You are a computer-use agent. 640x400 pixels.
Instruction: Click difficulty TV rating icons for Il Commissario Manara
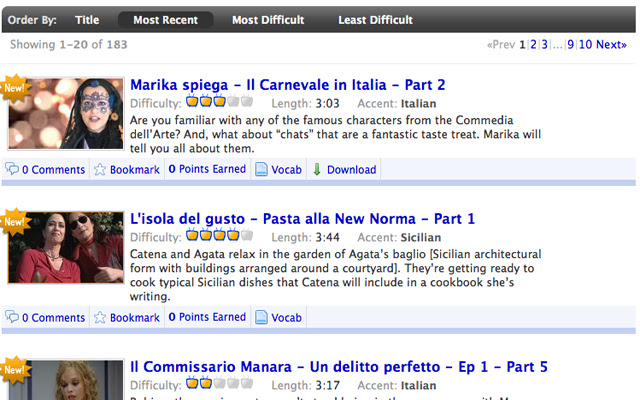point(220,383)
